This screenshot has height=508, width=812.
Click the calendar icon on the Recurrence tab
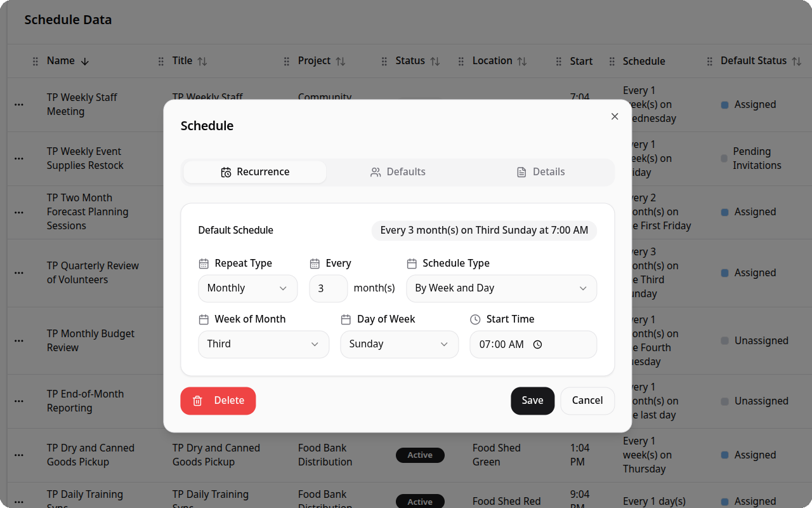point(225,171)
